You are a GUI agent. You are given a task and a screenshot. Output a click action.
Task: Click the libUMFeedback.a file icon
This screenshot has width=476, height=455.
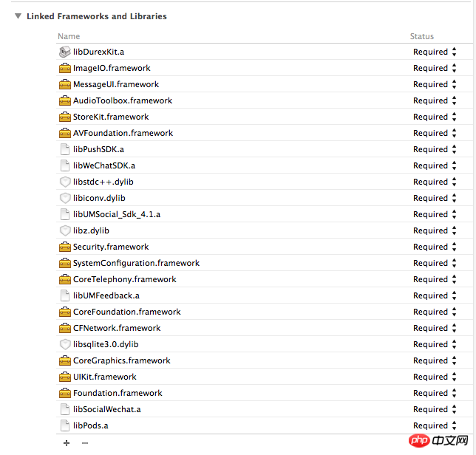(x=64, y=295)
